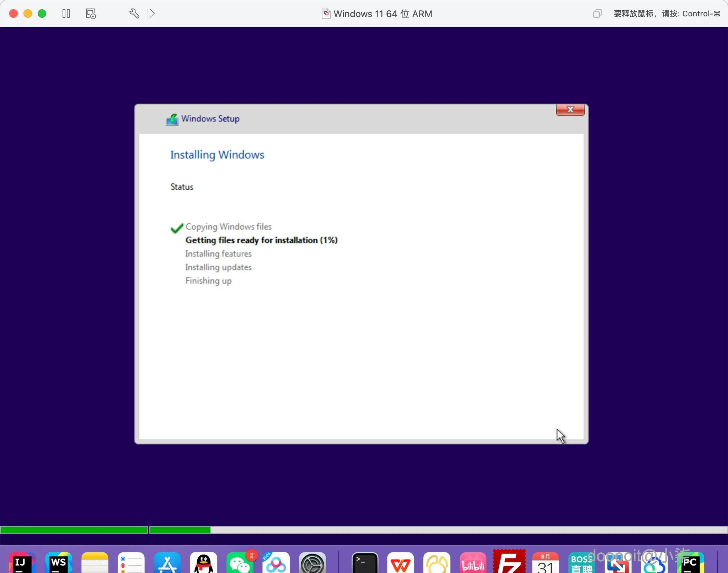Open WPS Office from the dock
This screenshot has height=573, width=728.
(401, 563)
